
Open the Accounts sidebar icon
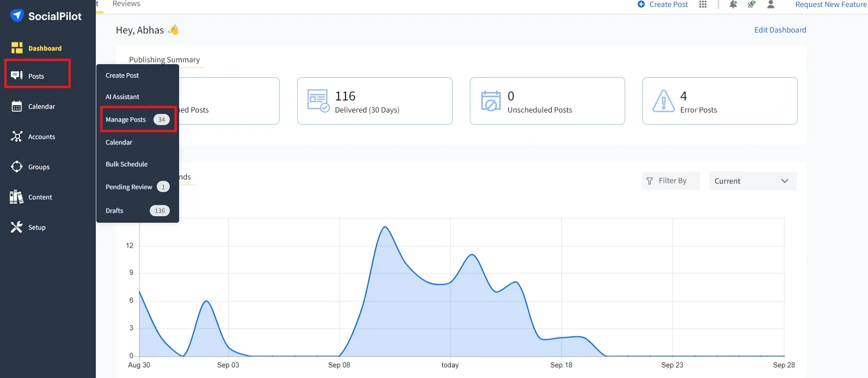(17, 137)
